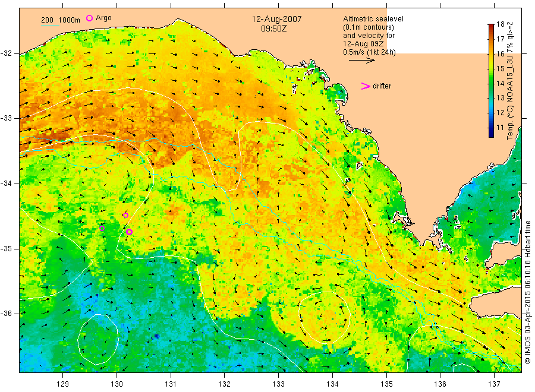
Task: Click the Argo legend circle marker
Action: click(89, 18)
